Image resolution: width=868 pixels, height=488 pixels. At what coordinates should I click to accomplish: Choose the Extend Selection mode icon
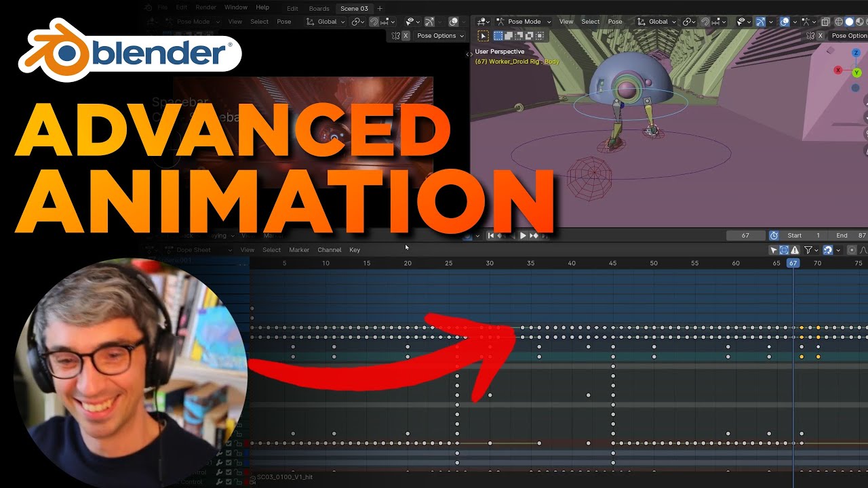[x=509, y=36]
